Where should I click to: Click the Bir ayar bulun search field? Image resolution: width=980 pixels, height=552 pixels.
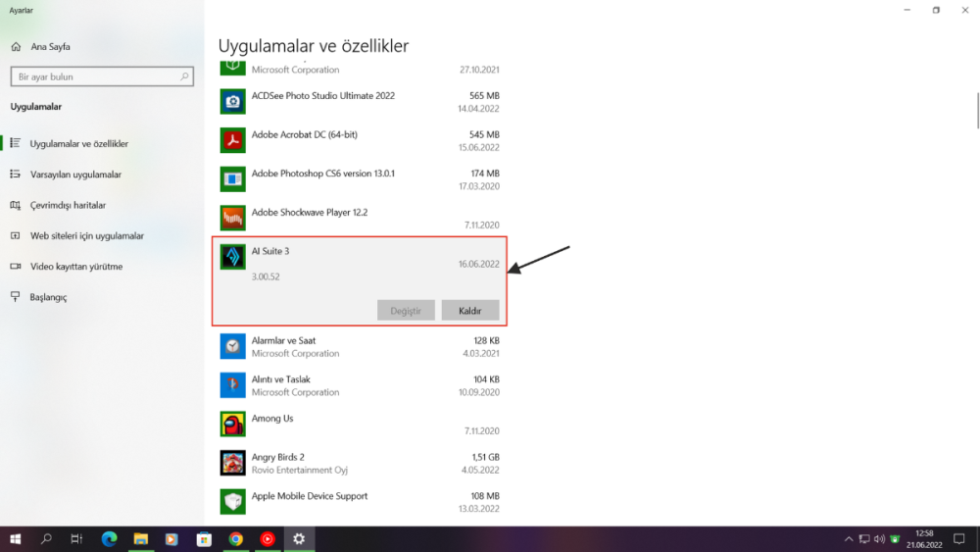click(x=102, y=76)
